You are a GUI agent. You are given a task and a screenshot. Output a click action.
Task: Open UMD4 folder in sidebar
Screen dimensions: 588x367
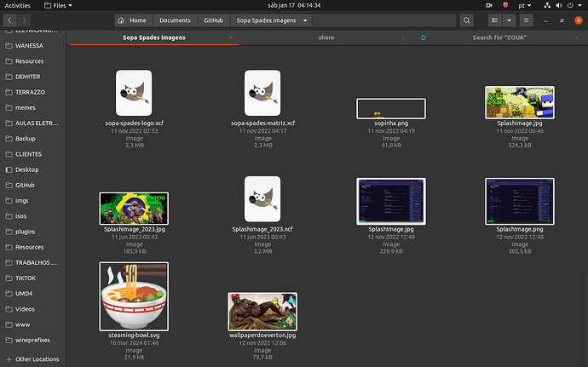click(33, 294)
